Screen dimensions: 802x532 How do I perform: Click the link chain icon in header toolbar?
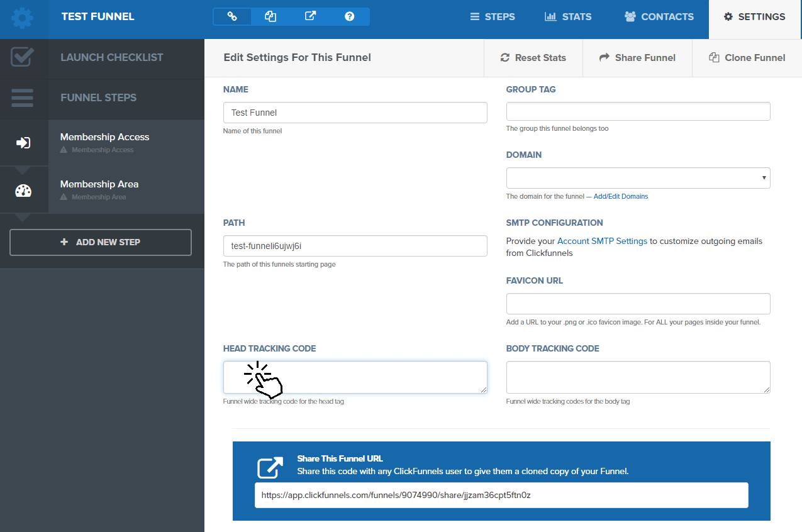coord(232,16)
